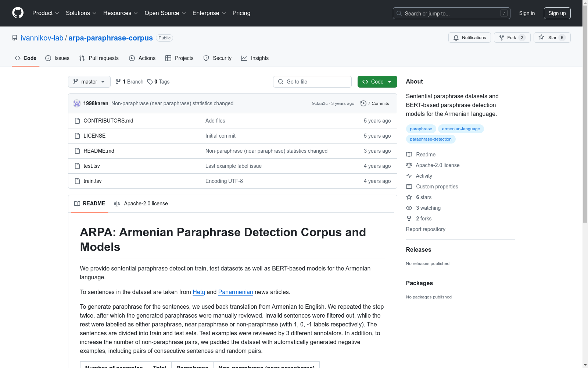Click the Notifications bell button

(x=469, y=38)
